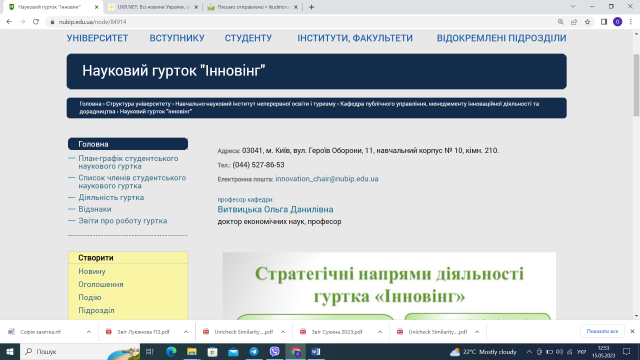Open the profile of Витвицька Ольга Данилівна
Screen dimensions: 640x360
pos(276,209)
